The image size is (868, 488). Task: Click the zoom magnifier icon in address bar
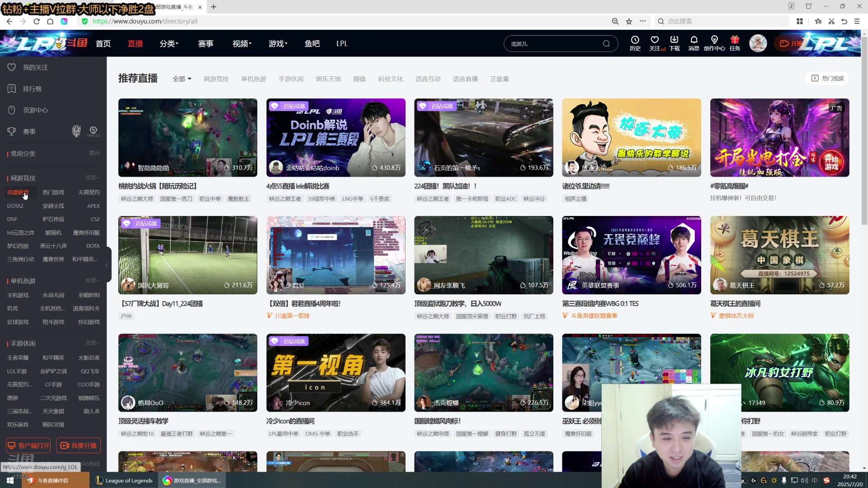coord(615,21)
